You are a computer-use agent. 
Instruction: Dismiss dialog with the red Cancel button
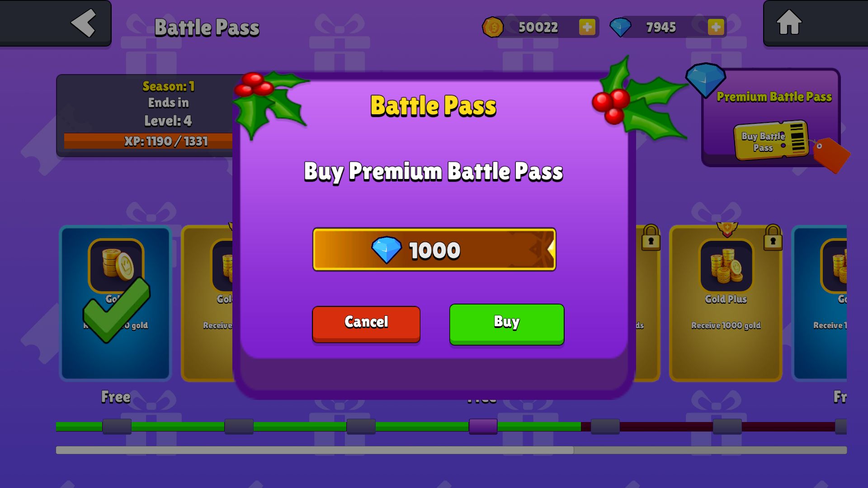coord(366,324)
